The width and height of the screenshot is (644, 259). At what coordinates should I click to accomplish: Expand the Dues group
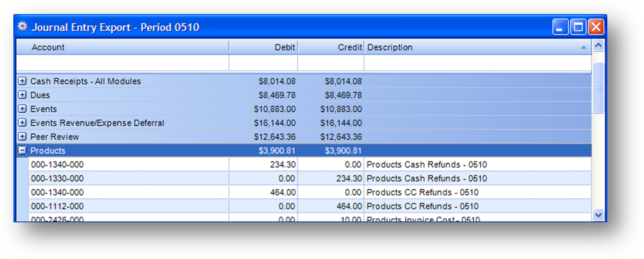[x=23, y=95]
